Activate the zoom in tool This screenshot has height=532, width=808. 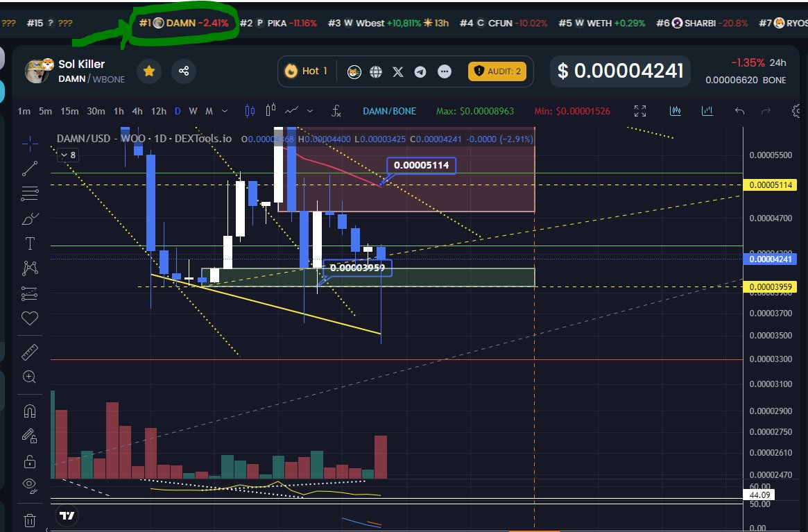tap(30, 377)
